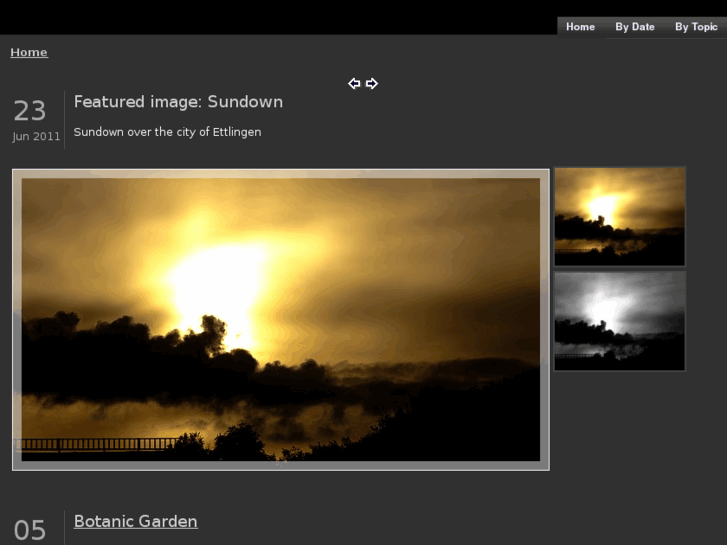Screen dimensions: 727x545
Task: Select the color Sundown thumbnail
Action: (620, 216)
